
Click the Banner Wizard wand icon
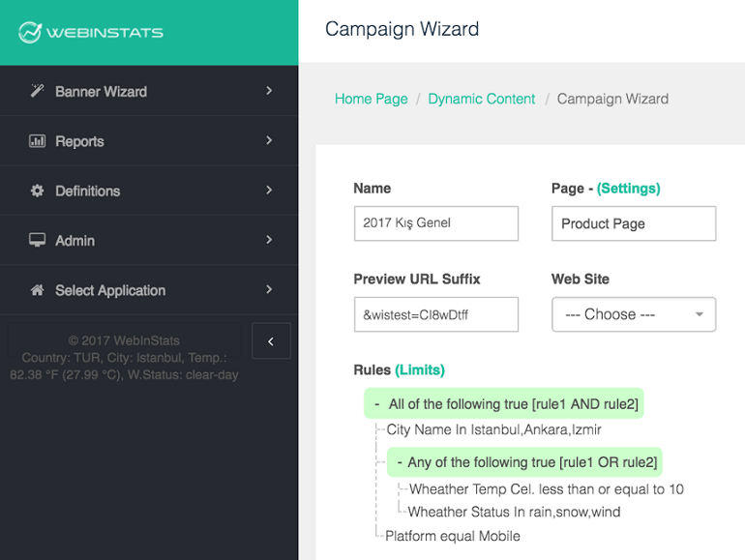click(x=38, y=91)
